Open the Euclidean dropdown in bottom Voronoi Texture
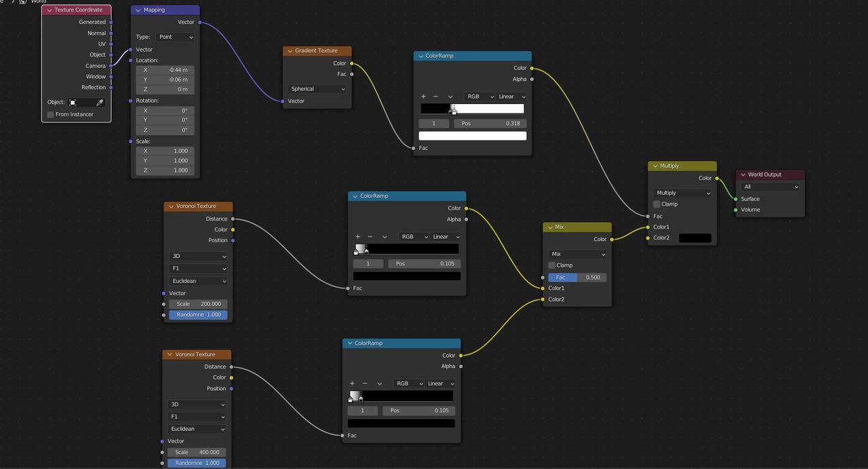The height and width of the screenshot is (469, 868). coord(197,429)
